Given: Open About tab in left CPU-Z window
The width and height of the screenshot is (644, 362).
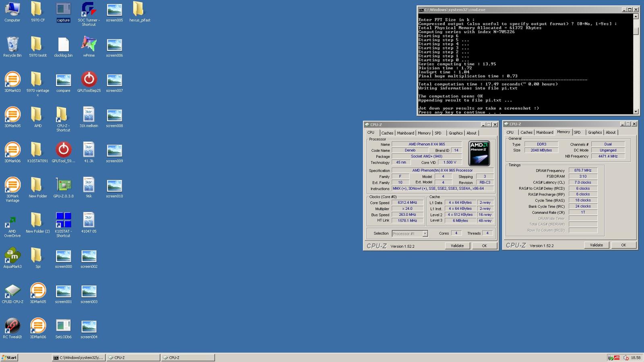Looking at the screenshot, I should point(471,133).
